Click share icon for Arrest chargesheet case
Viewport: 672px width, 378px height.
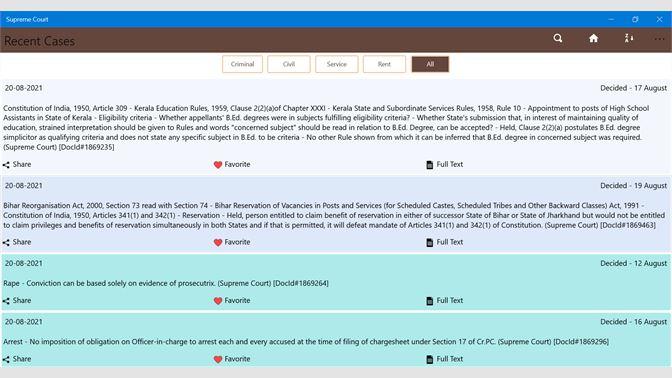6,359
